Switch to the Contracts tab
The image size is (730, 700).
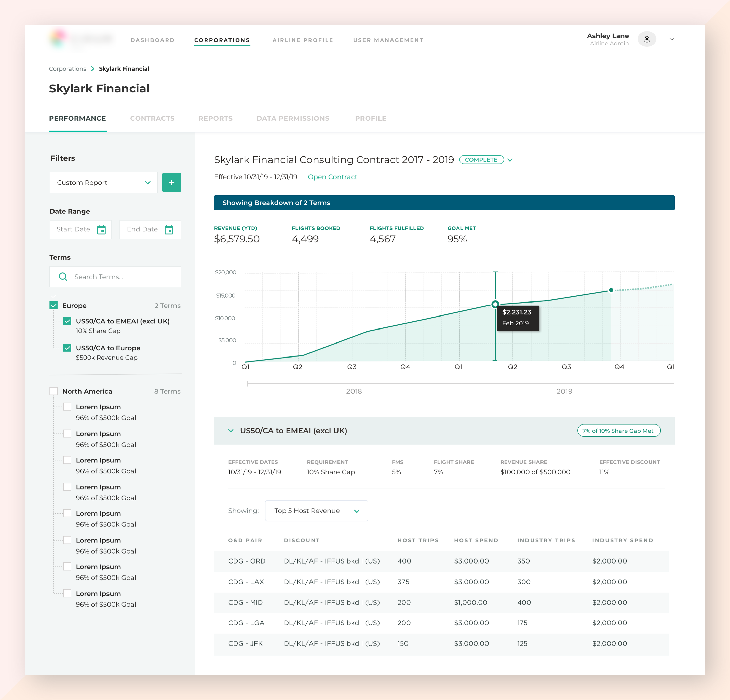pos(152,118)
